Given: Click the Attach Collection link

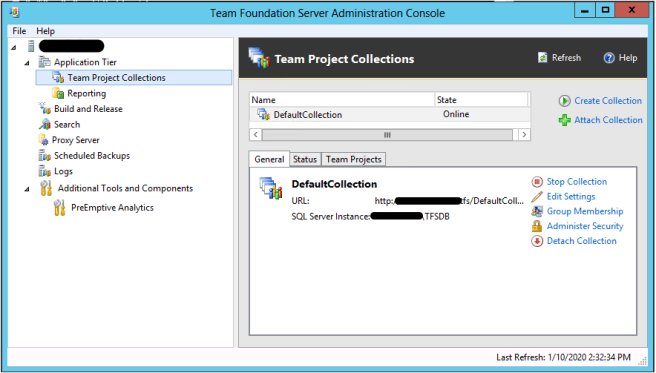Looking at the screenshot, I should click(x=608, y=120).
